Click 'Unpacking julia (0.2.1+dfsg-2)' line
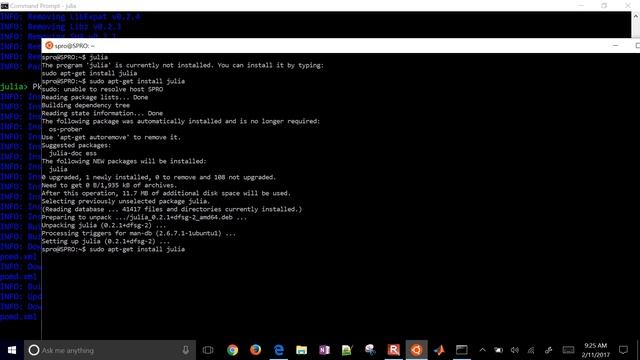The width and height of the screenshot is (640, 360). coord(104,225)
